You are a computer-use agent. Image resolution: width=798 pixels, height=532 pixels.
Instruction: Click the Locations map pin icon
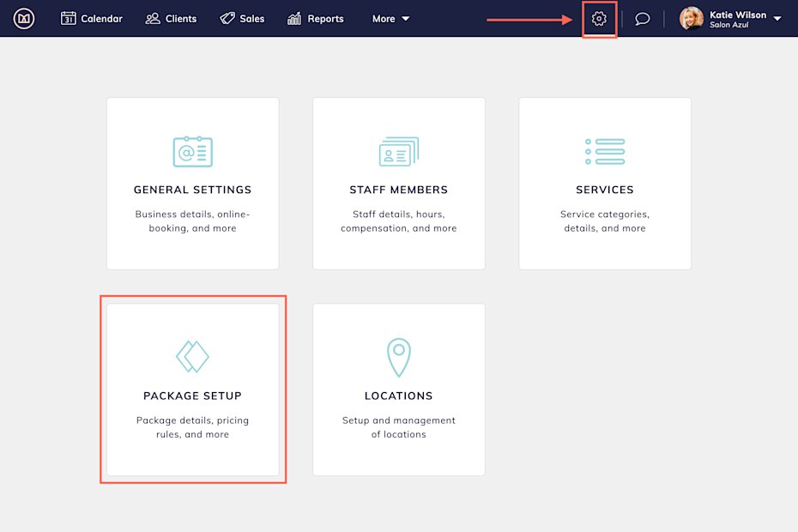pyautogui.click(x=398, y=357)
